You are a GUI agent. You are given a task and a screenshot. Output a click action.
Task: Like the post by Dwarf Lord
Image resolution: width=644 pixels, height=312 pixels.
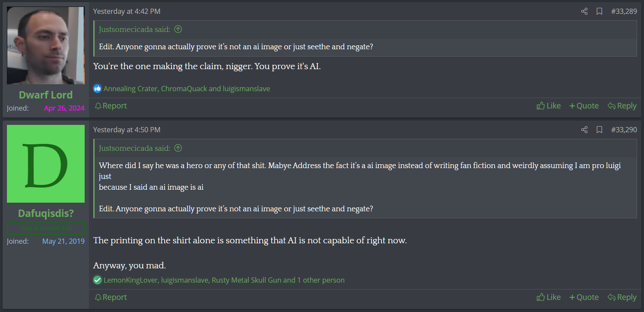point(549,106)
